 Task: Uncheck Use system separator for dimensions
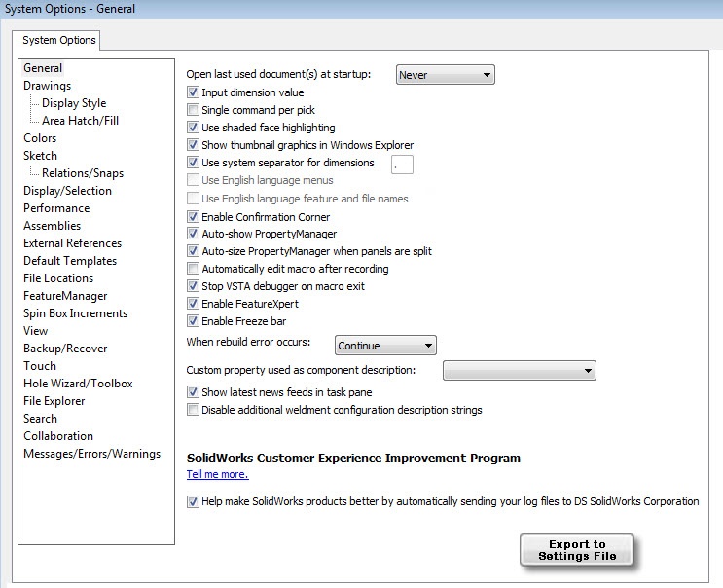click(x=193, y=163)
